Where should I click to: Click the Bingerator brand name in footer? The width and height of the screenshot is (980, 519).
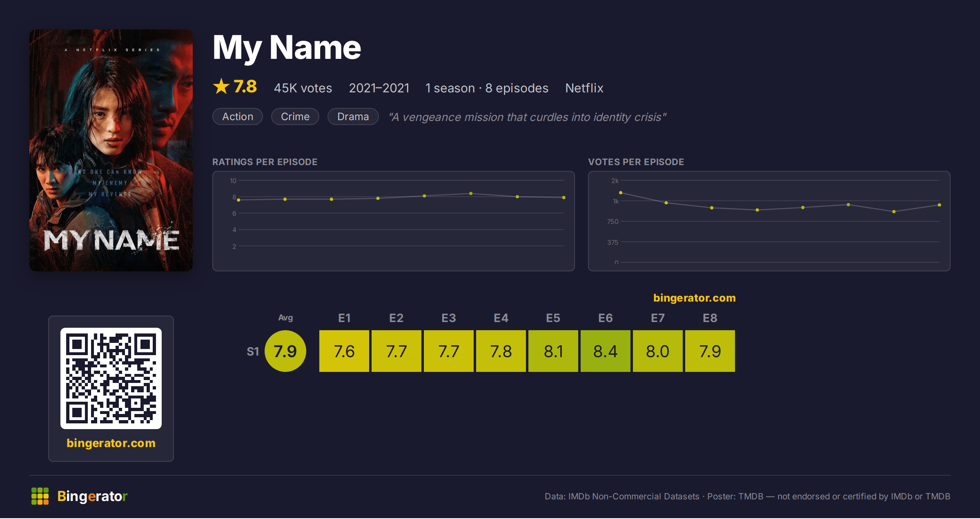(x=92, y=496)
